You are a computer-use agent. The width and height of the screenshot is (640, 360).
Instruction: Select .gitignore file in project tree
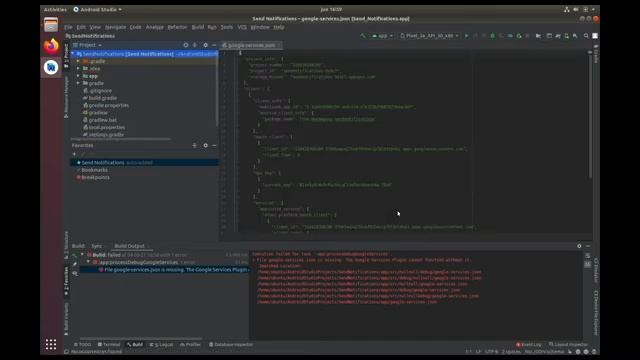coord(97,91)
